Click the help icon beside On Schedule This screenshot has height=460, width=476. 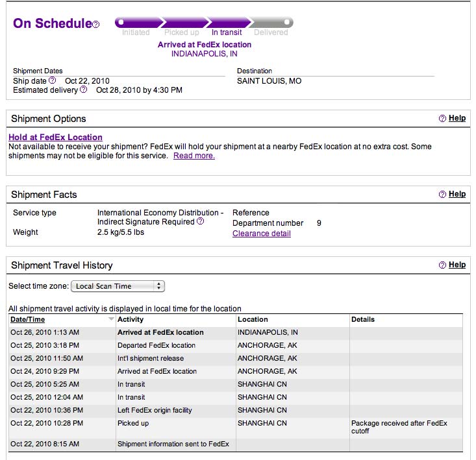(95, 24)
